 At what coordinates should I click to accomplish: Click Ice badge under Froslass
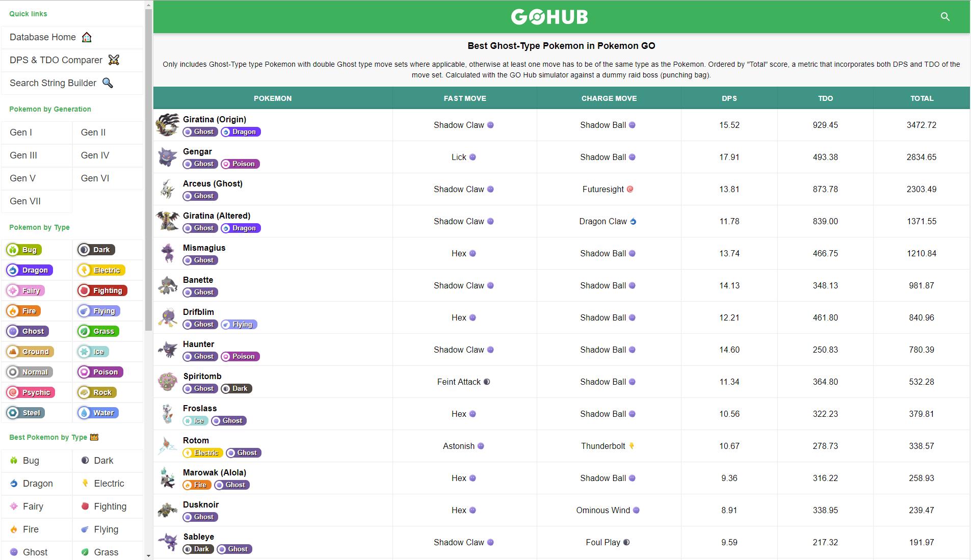[196, 421]
